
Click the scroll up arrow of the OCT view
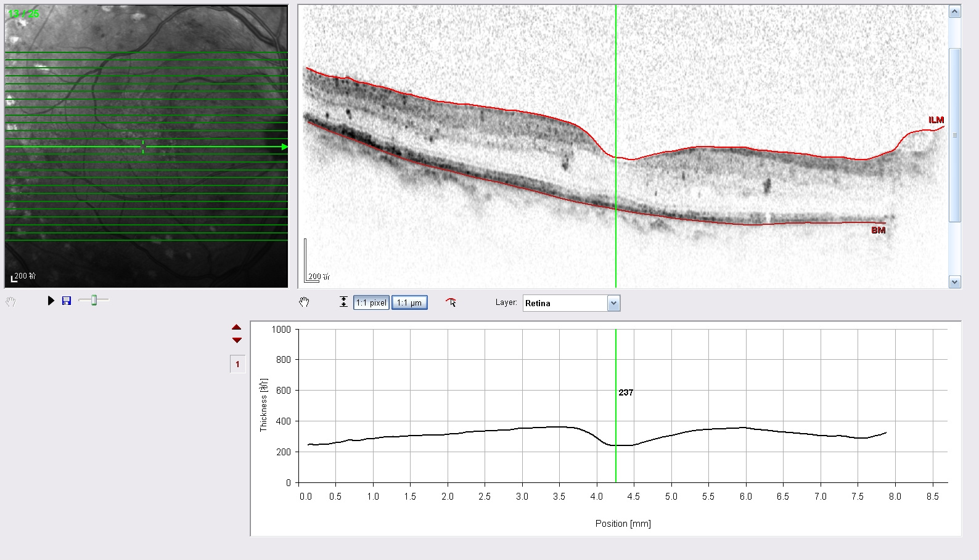pos(954,12)
